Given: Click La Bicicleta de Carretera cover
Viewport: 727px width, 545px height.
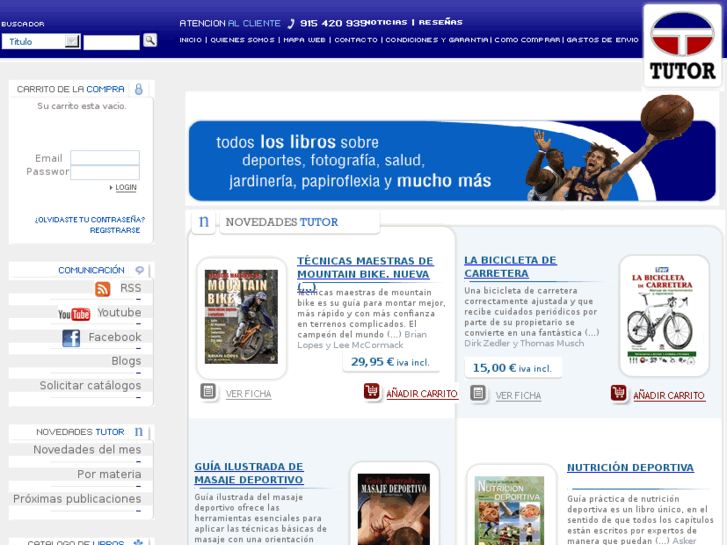Looking at the screenshot, I should pyautogui.click(x=663, y=315).
